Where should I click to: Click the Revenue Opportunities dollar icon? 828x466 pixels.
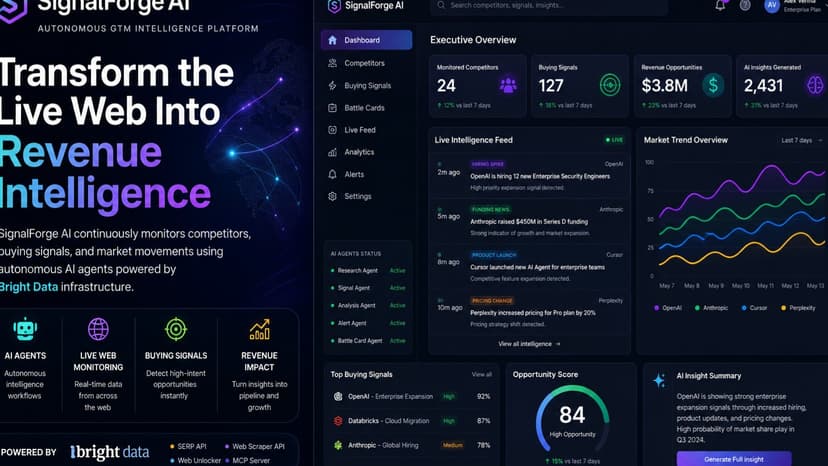tap(713, 85)
